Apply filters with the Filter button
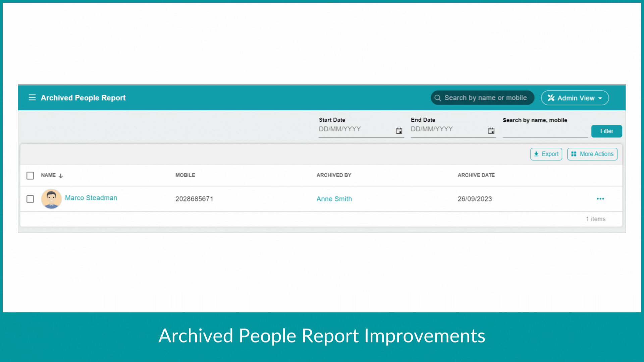Image resolution: width=644 pixels, height=362 pixels. (606, 131)
